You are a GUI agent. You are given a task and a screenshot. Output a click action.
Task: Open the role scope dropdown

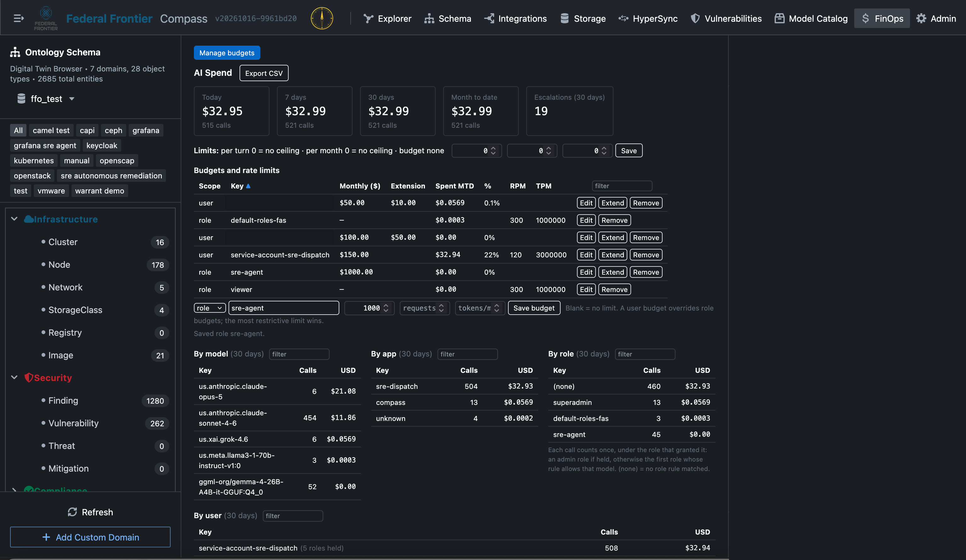click(210, 308)
